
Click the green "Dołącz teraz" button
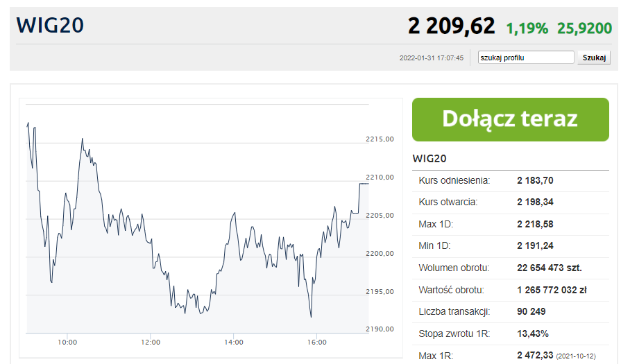(x=510, y=119)
